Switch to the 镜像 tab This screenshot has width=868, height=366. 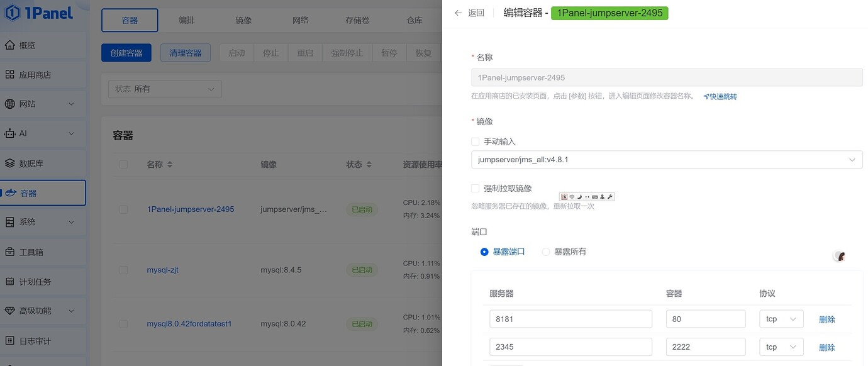243,19
